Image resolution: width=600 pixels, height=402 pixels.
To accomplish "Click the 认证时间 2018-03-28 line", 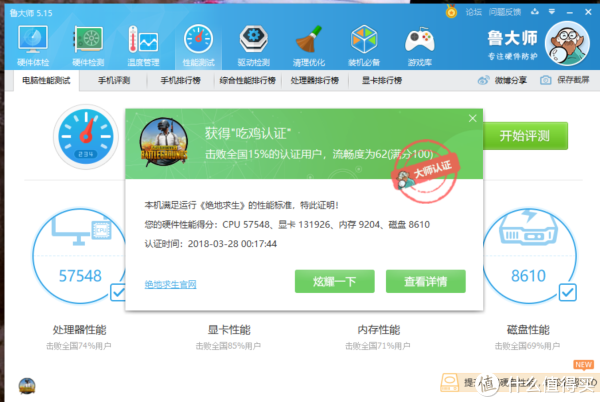I will 210,244.
